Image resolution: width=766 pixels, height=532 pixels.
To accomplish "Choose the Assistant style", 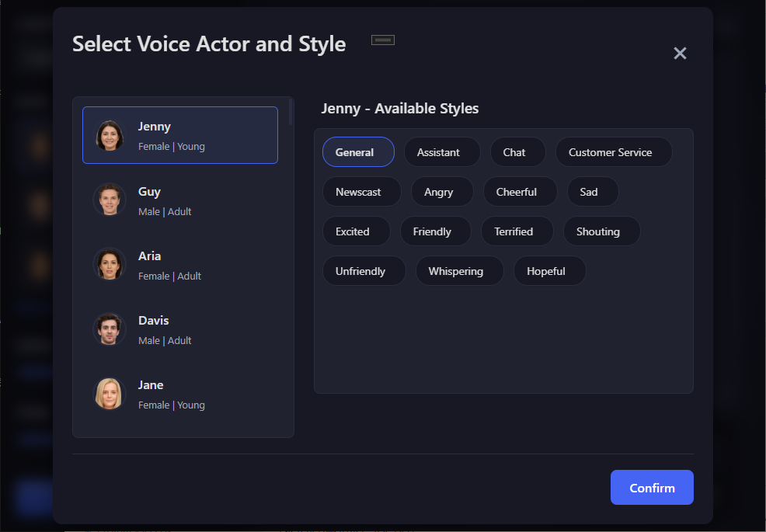I will [x=442, y=152].
